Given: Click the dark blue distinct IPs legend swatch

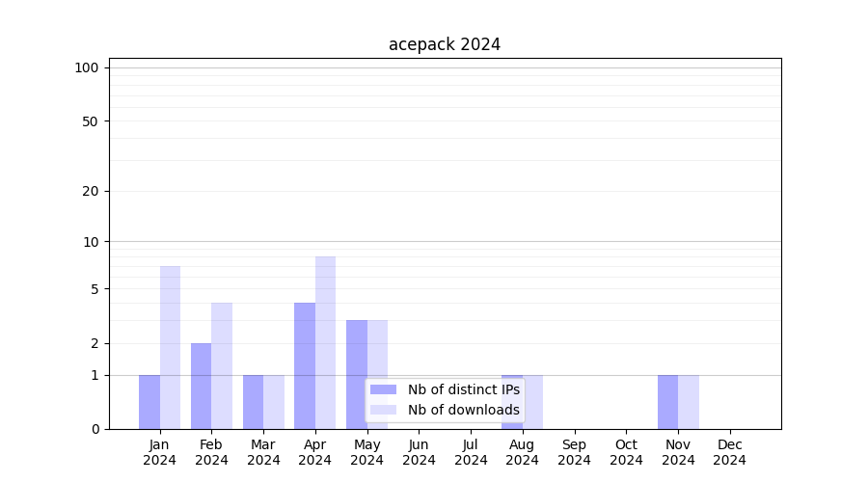Looking at the screenshot, I should pos(383,389).
